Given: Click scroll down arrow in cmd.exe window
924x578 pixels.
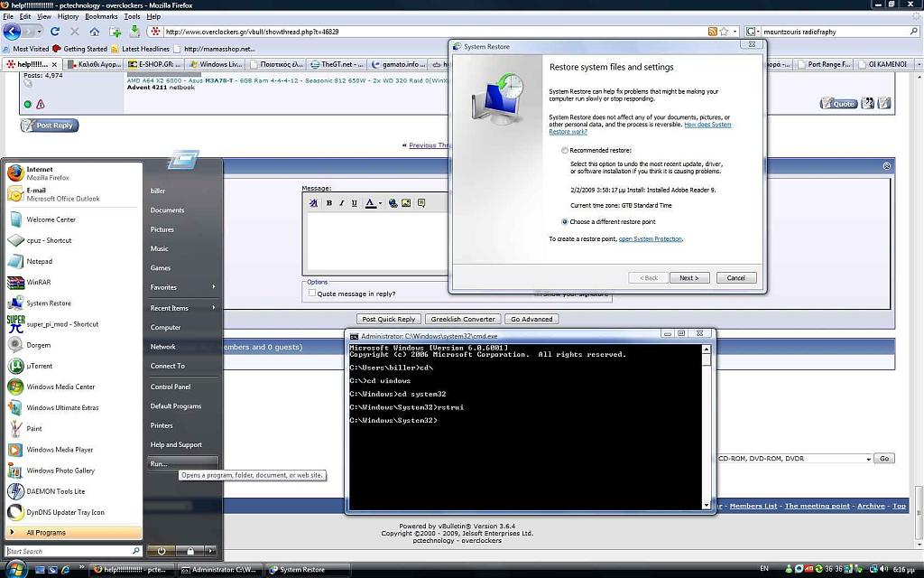Looking at the screenshot, I should pyautogui.click(x=706, y=505).
